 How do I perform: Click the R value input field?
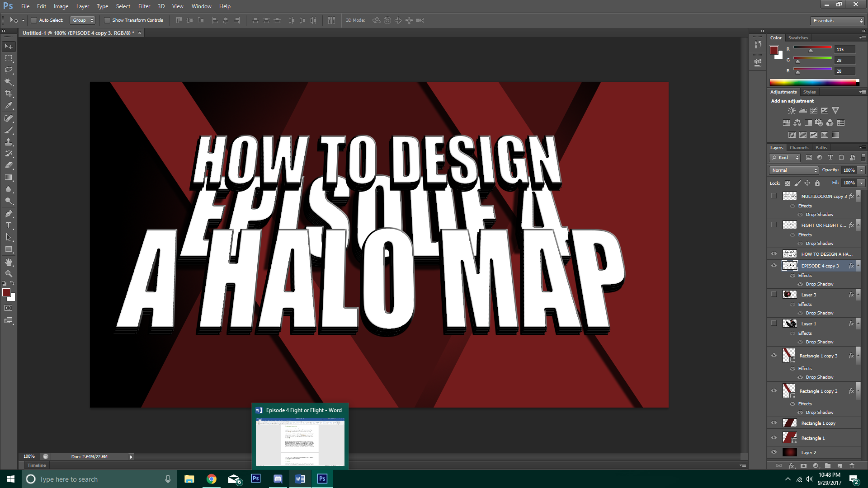click(844, 50)
